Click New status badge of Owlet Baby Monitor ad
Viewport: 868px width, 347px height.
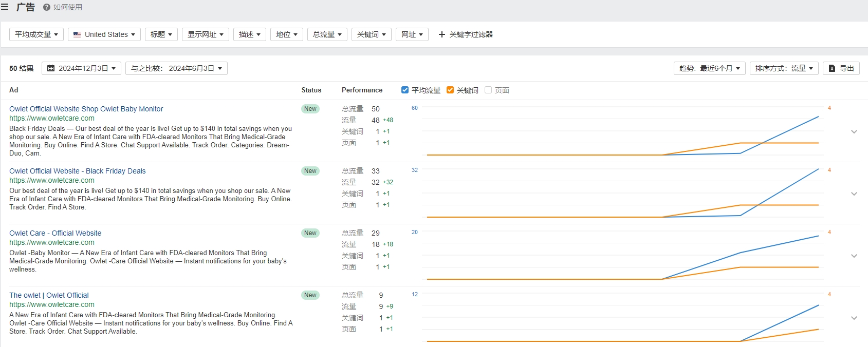click(x=310, y=109)
